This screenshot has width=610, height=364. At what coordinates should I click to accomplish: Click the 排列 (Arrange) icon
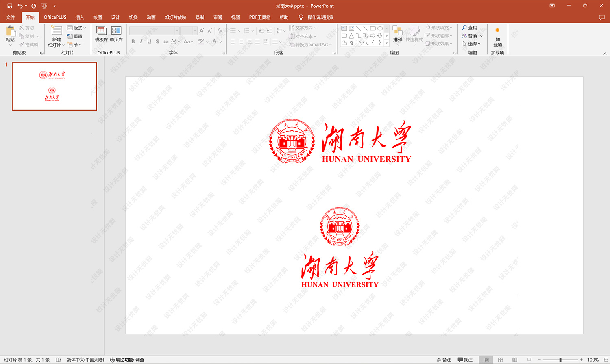tap(397, 31)
